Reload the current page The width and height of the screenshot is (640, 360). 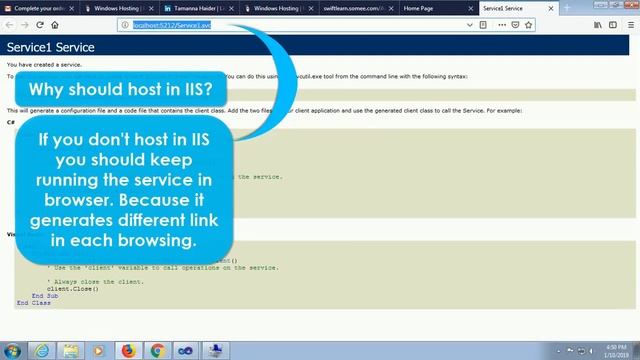pos(40,25)
